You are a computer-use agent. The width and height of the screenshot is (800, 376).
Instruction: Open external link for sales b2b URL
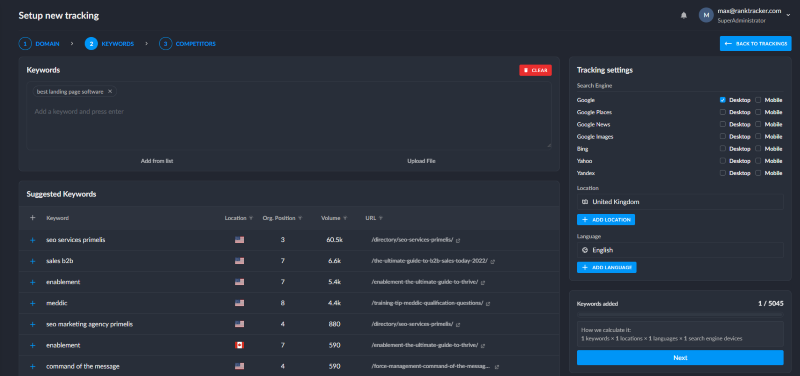pyautogui.click(x=492, y=261)
